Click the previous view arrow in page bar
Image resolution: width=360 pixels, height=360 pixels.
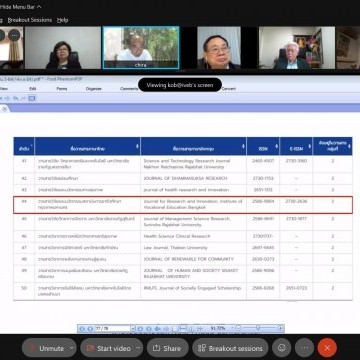point(158,329)
